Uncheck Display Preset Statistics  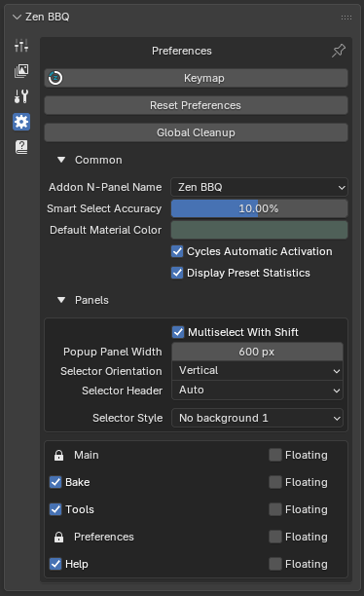point(177,273)
